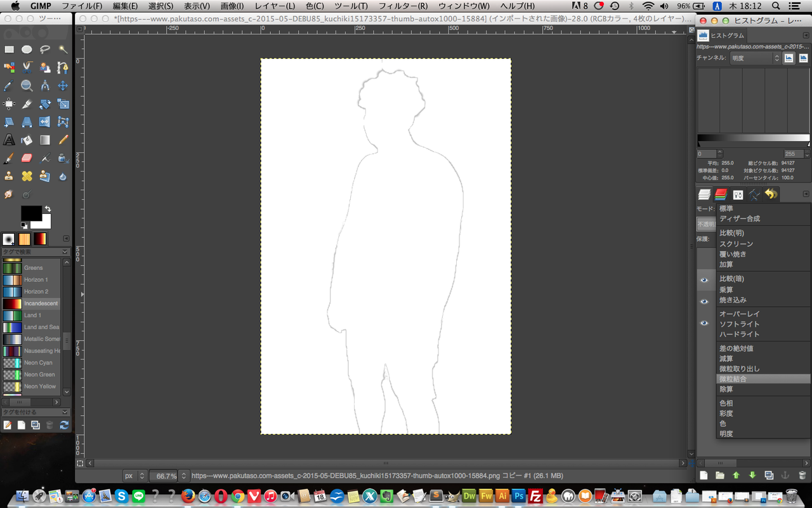Select the Fuzzy Select magic wand tool
The image size is (812, 508).
63,50
